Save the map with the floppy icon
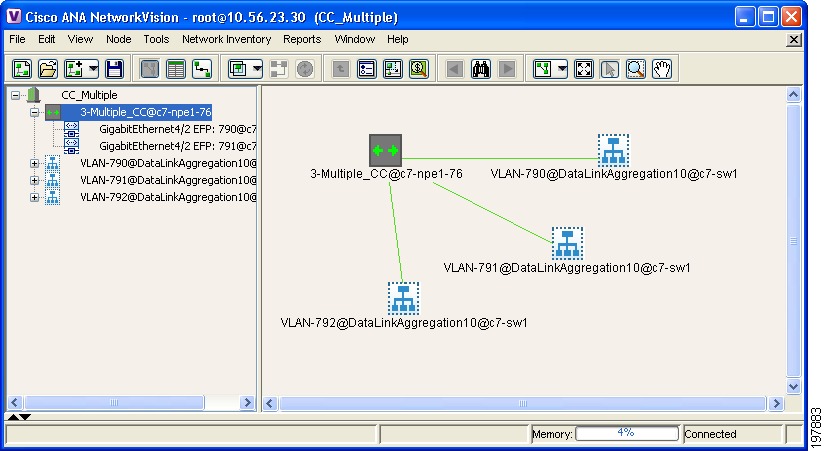The height and width of the screenshot is (451, 824). (x=114, y=69)
